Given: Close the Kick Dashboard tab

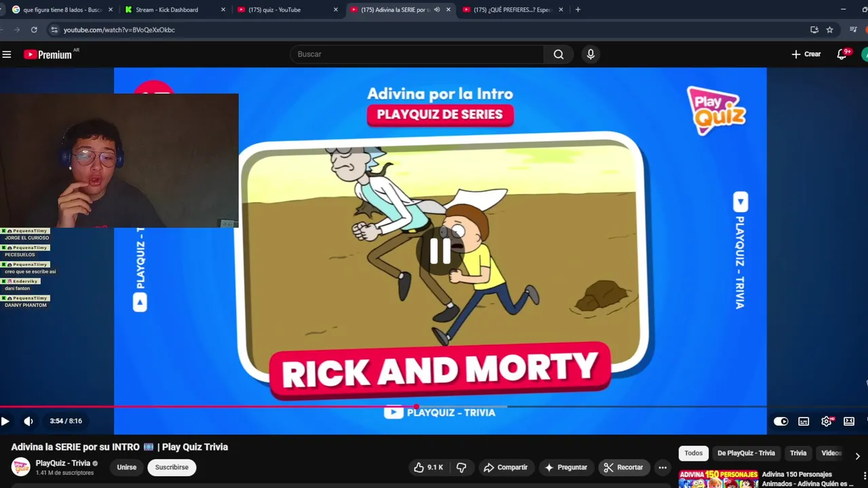Looking at the screenshot, I should tap(223, 9).
